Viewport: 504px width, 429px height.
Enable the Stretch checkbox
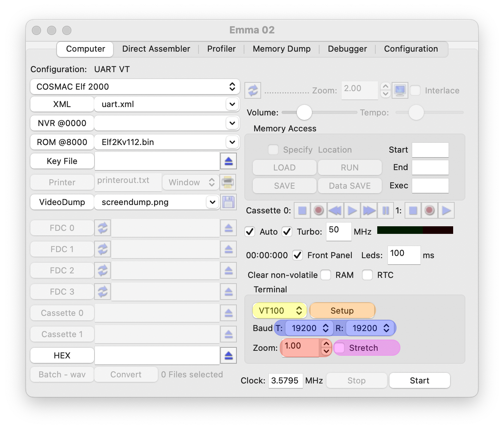coord(339,348)
